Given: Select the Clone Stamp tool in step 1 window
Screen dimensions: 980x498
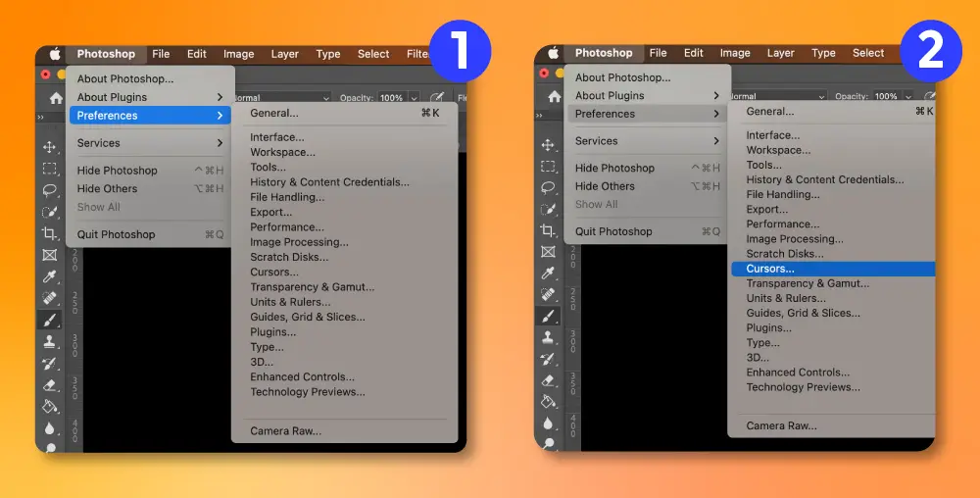Looking at the screenshot, I should pyautogui.click(x=49, y=342).
